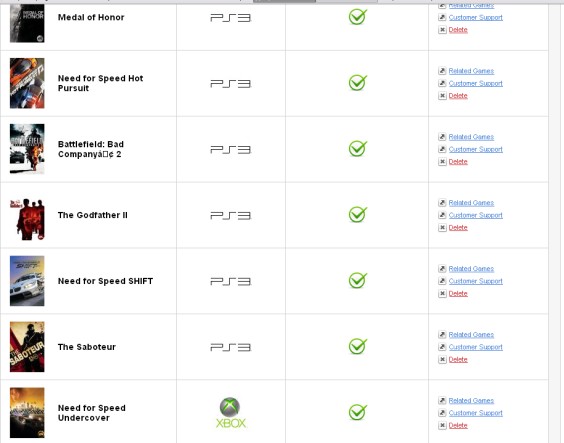Click the PS3 logo for Need for Speed Hot Pursuit
This screenshot has width=564, height=443.
(231, 84)
